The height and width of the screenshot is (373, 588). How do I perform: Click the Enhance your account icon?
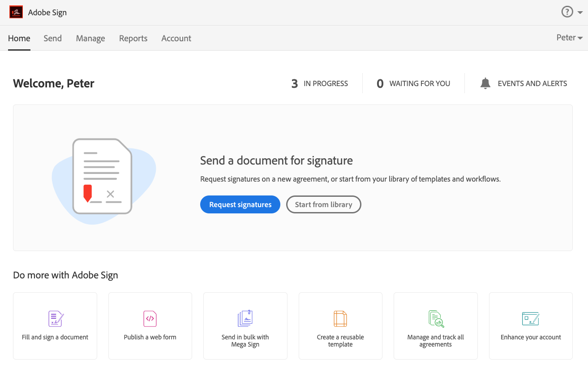tap(531, 319)
